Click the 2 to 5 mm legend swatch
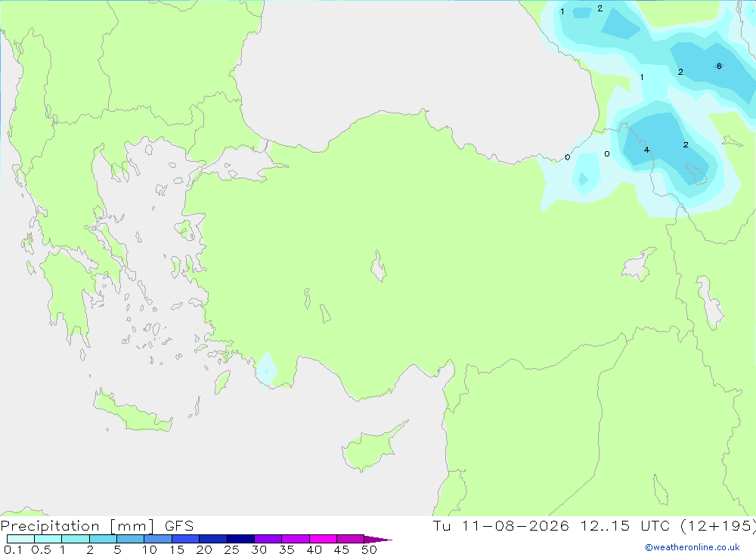Image resolution: width=756 pixels, height=554 pixels. [x=103, y=539]
